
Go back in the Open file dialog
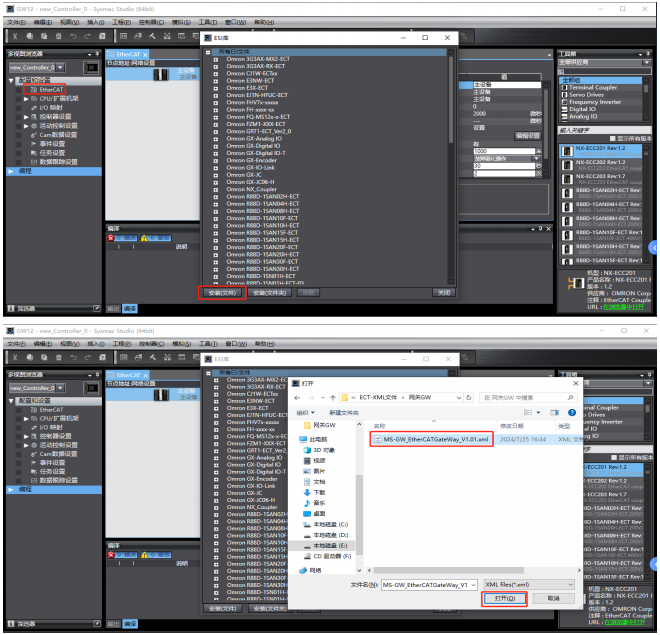(297, 398)
